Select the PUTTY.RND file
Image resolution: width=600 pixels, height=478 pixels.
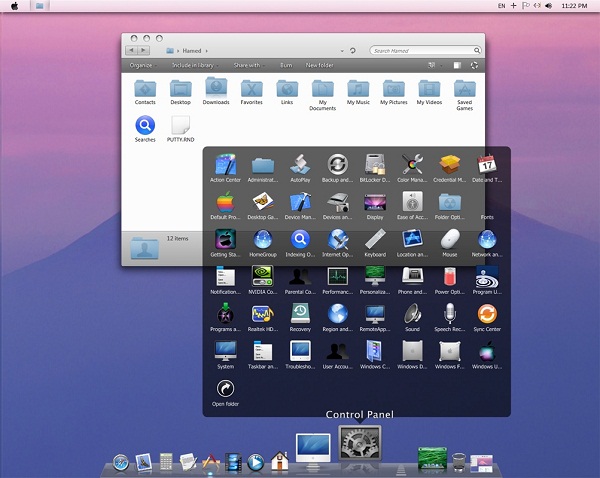(181, 129)
